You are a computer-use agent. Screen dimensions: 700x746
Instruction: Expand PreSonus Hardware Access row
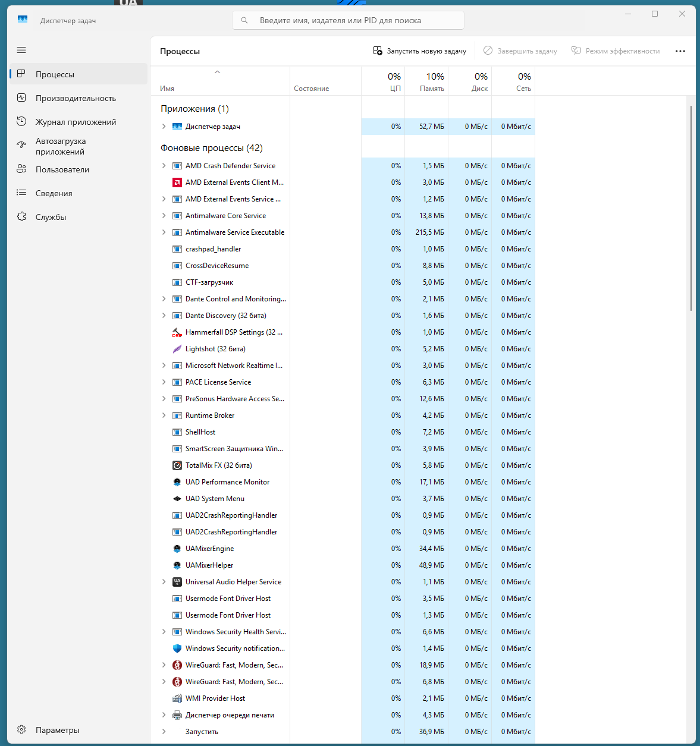164,399
